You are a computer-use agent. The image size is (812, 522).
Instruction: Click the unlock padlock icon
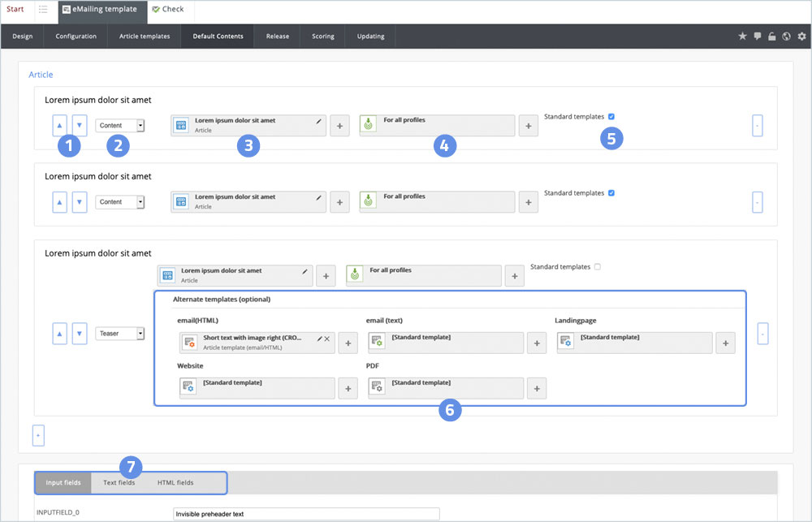771,37
